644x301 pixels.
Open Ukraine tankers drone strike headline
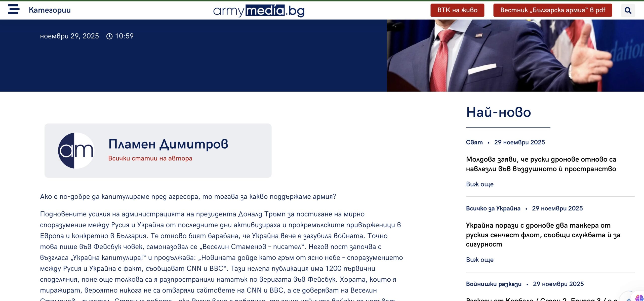point(543,235)
